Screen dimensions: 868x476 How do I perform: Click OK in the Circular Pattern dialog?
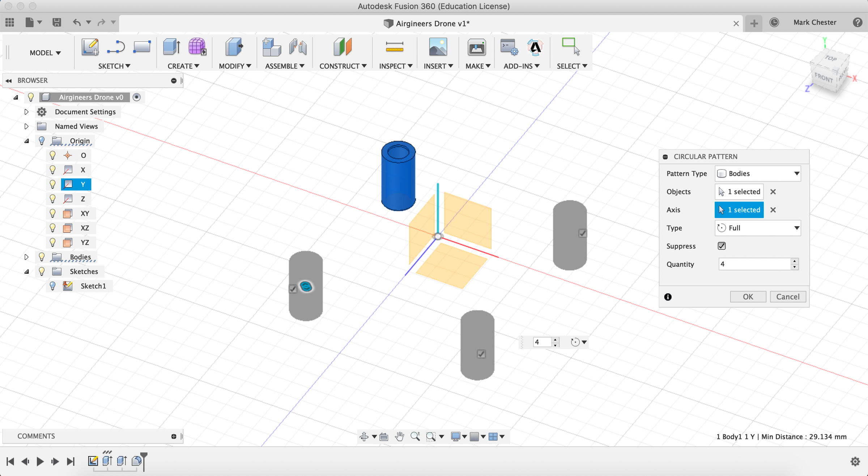(x=748, y=296)
